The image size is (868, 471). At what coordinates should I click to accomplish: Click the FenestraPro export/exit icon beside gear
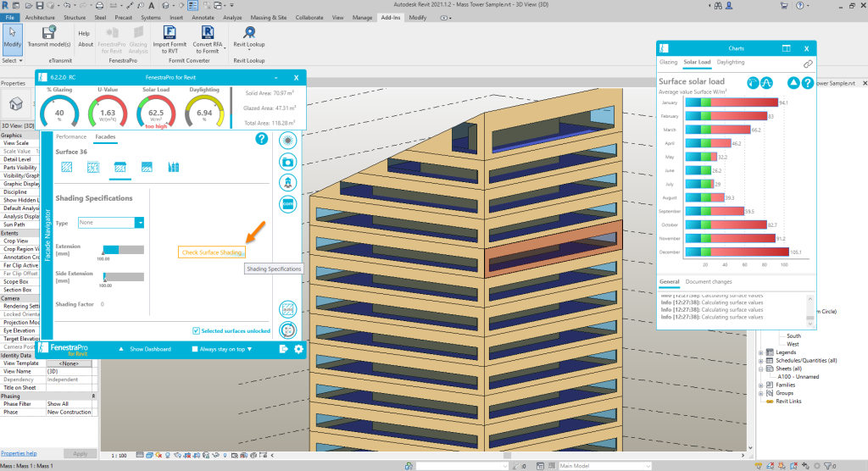tap(283, 349)
